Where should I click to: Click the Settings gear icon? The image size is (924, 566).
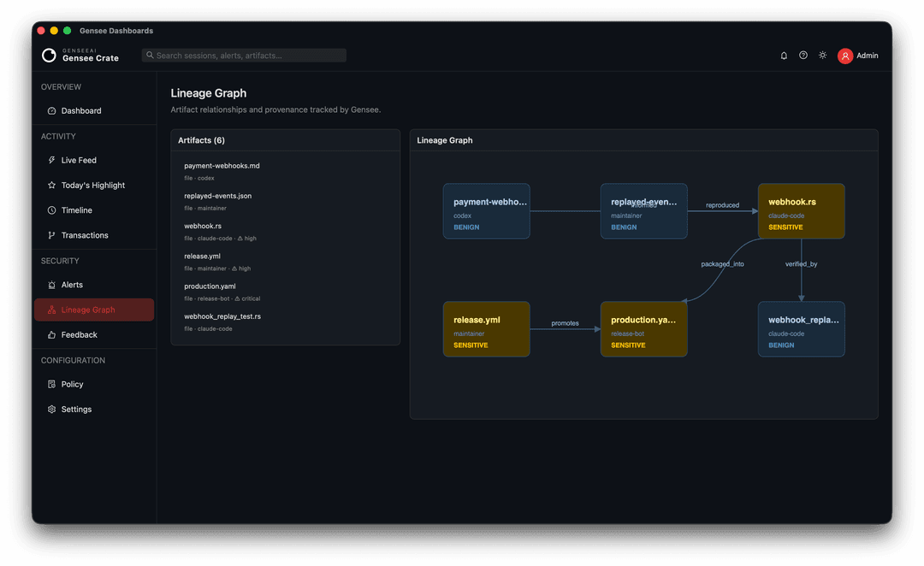[x=52, y=410]
